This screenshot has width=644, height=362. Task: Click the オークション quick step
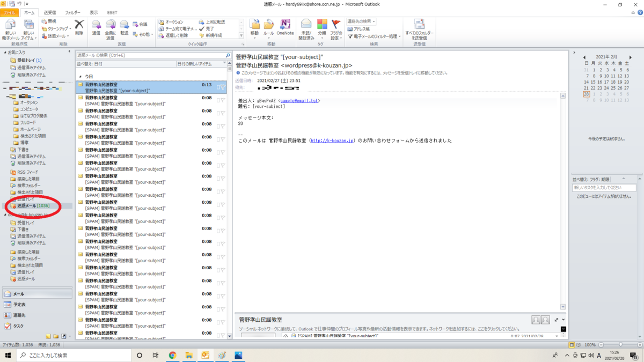coord(171,22)
